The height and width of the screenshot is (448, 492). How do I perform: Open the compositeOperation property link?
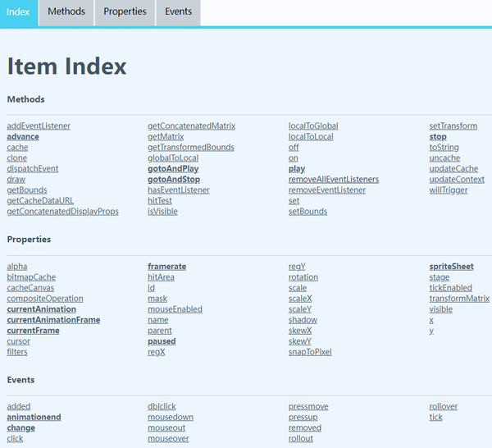45,299
